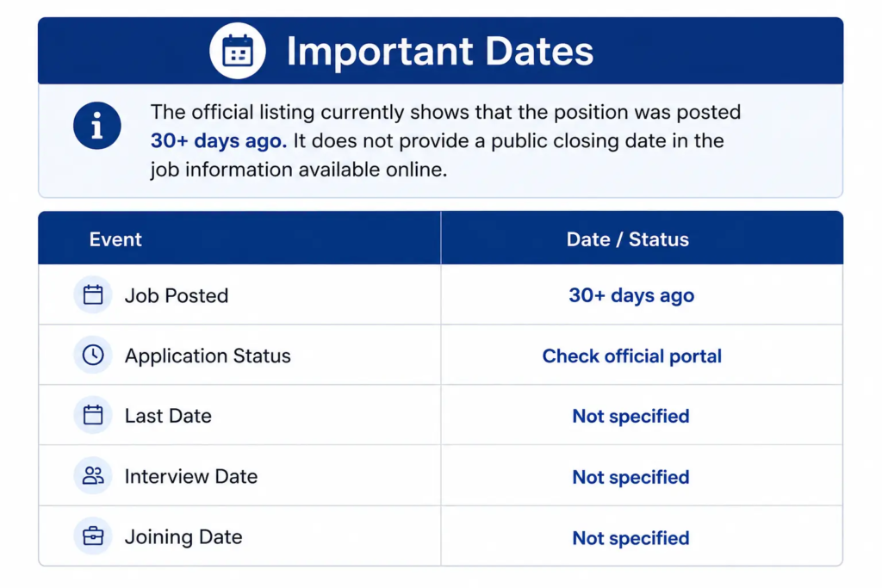Click the Application Status label
882x588 pixels.
tap(208, 356)
